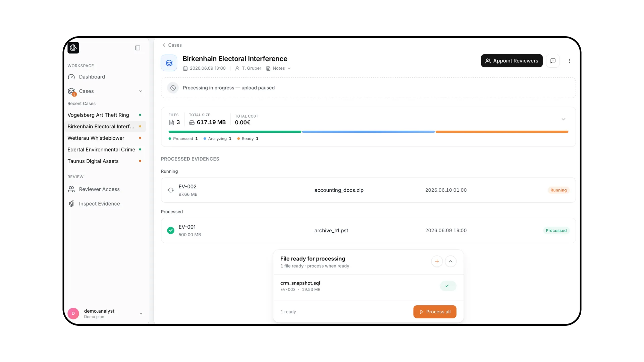
Task: Click the app logo icon
Action: [x=73, y=48]
